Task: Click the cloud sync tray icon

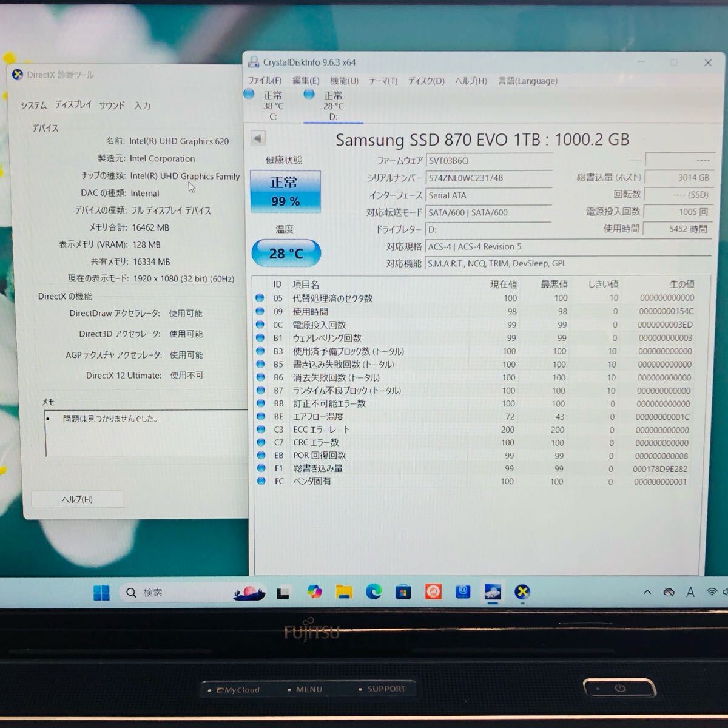Action: point(669,593)
